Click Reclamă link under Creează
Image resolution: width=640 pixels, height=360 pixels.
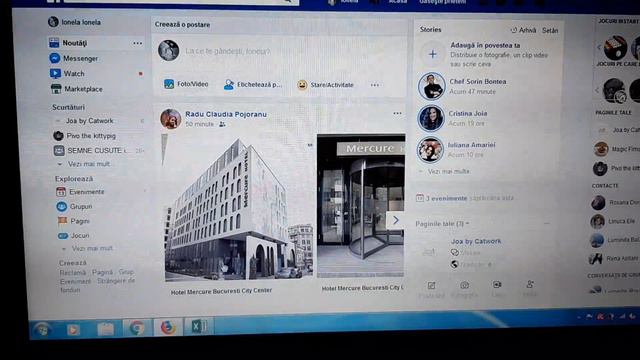[x=73, y=273]
